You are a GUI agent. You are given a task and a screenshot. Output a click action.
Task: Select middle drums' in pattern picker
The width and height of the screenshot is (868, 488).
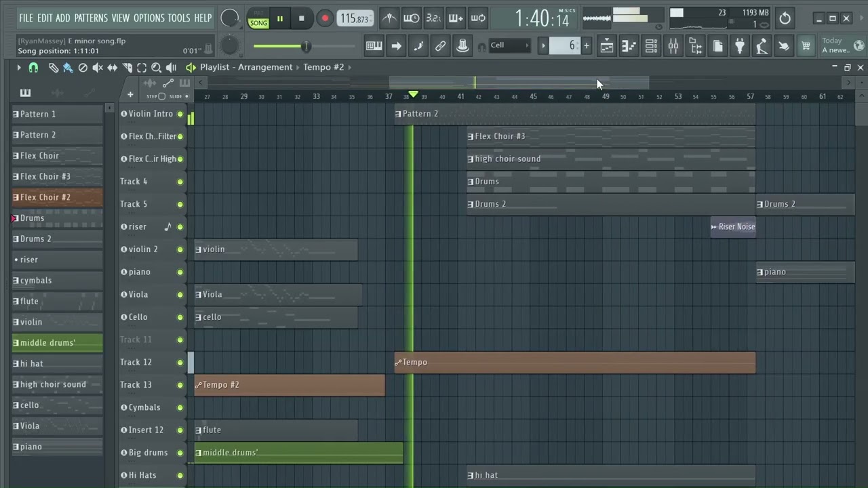[57, 343]
